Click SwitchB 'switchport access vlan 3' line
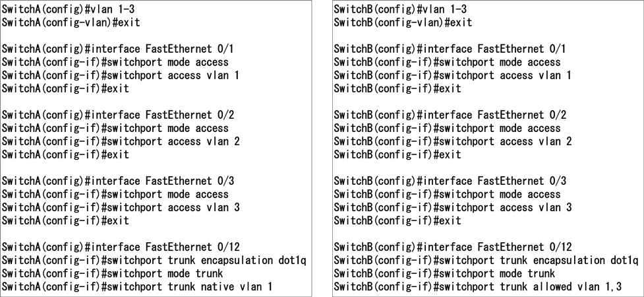This screenshot has width=644, height=297. point(452,207)
